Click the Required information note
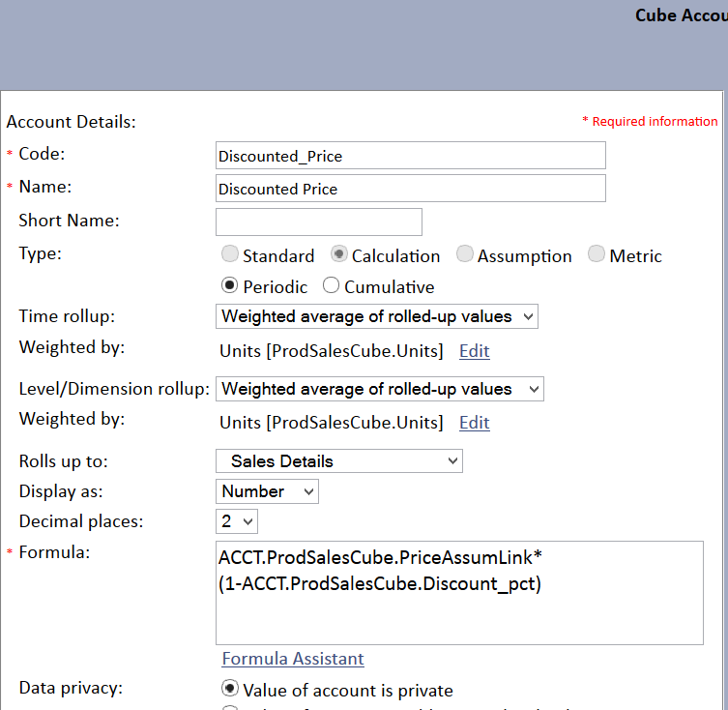 650,121
